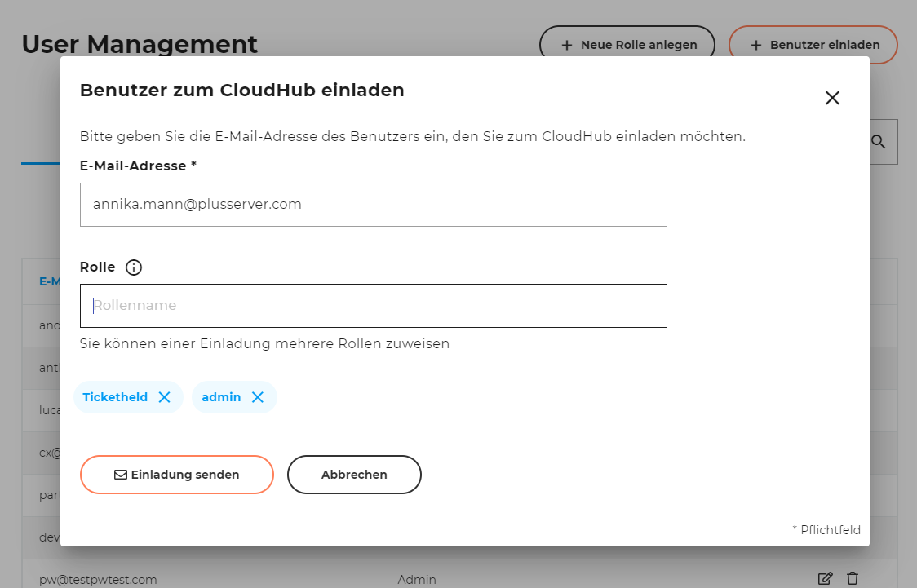Delete the pw@testpwtest.com user via trash icon
917x588 pixels.
[x=853, y=578]
